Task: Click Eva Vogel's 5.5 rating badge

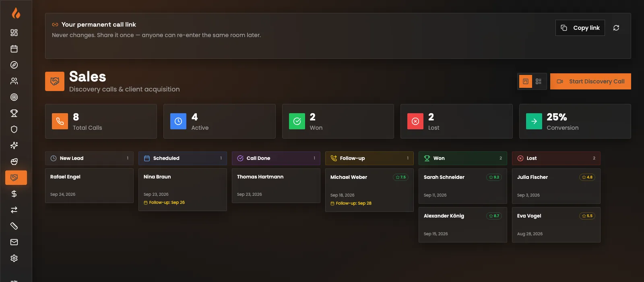Action: pos(587,216)
